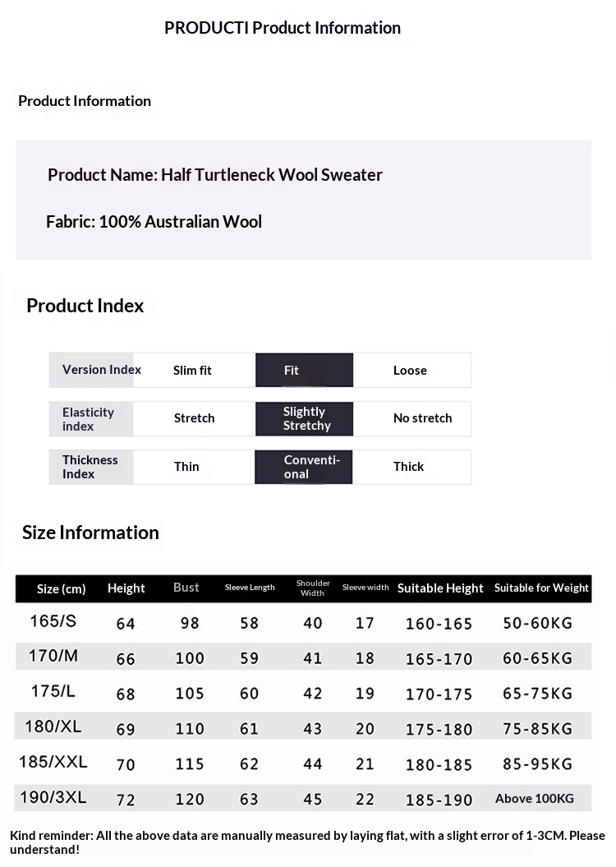Select the 165/S size row label

tap(53, 621)
